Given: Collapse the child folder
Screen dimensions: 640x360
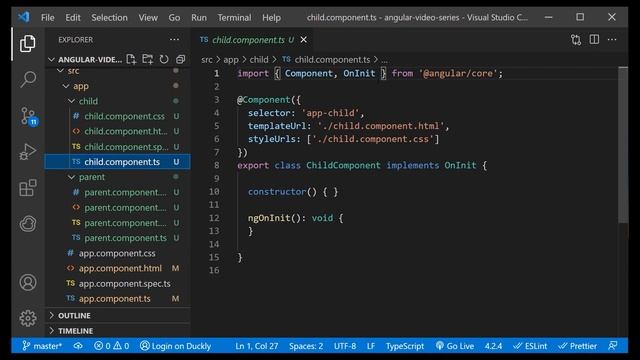Looking at the screenshot, I should tap(88, 101).
